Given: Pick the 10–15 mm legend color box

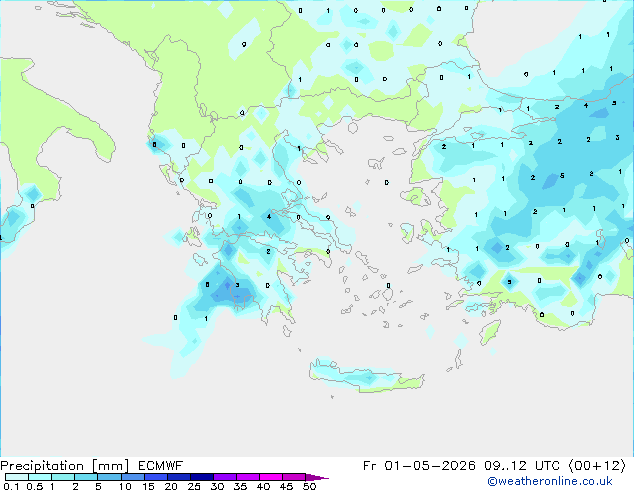Looking at the screenshot, I should (133, 477).
